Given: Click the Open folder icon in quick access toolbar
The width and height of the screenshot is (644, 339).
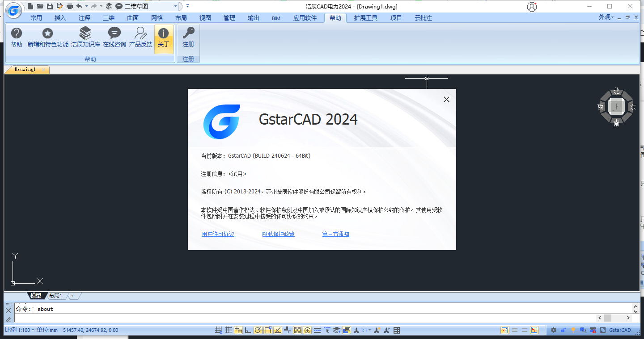Looking at the screenshot, I should tap(40, 6).
